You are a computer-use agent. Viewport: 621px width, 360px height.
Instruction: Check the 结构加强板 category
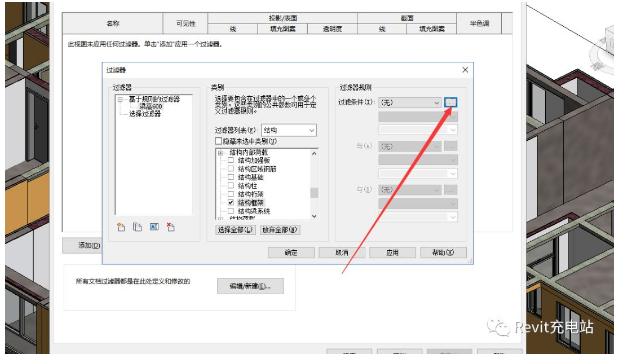[x=231, y=160]
